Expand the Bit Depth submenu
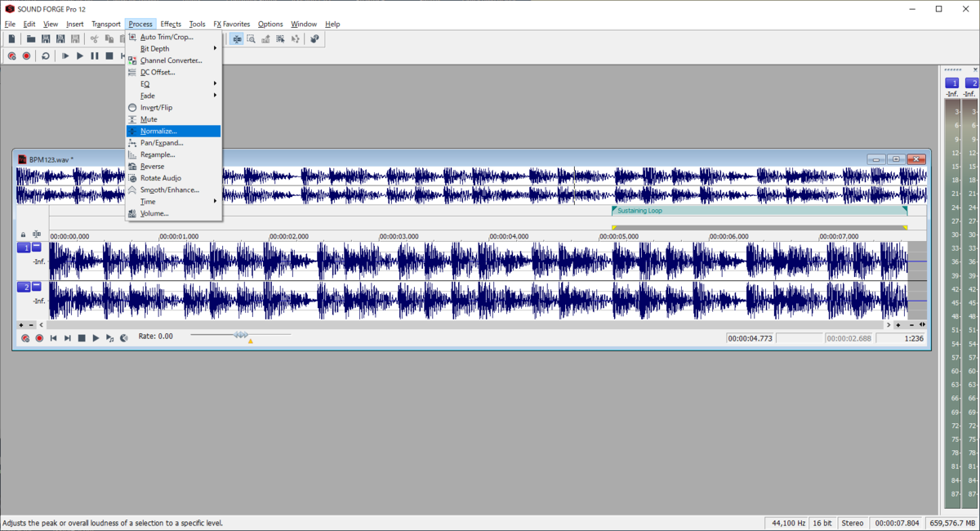 (173, 48)
